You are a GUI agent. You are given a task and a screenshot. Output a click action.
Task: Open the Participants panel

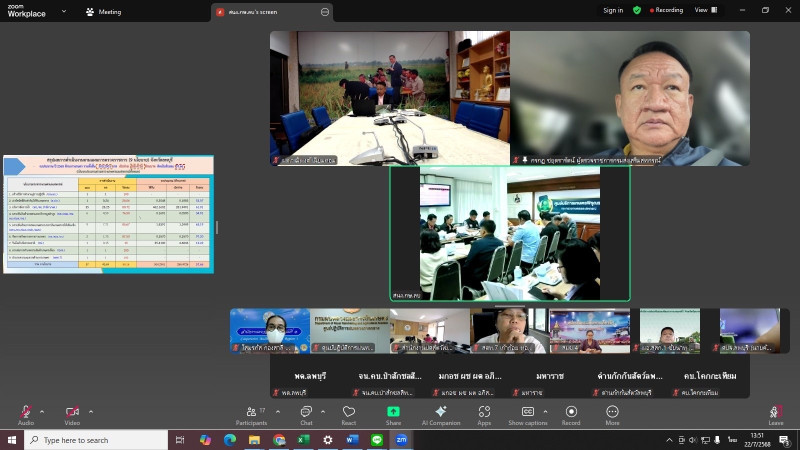click(x=251, y=412)
